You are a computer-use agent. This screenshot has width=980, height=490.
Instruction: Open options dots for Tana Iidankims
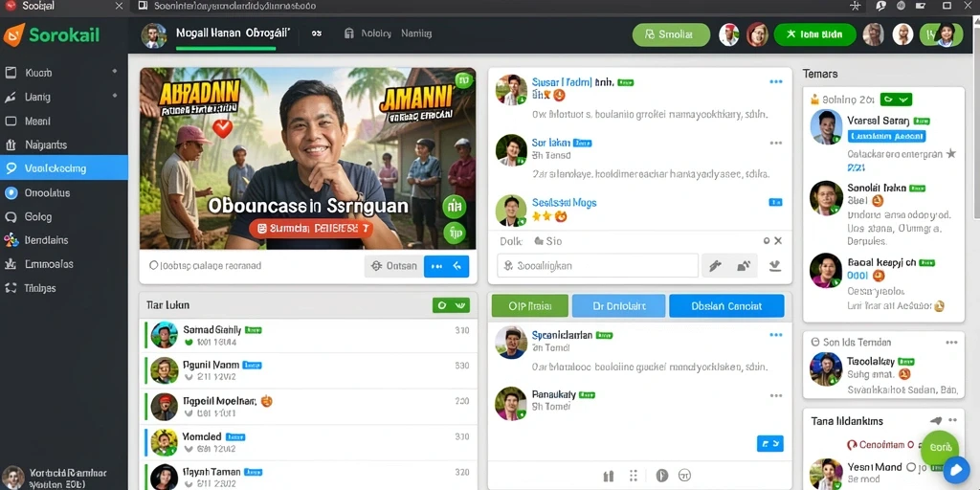click(953, 421)
